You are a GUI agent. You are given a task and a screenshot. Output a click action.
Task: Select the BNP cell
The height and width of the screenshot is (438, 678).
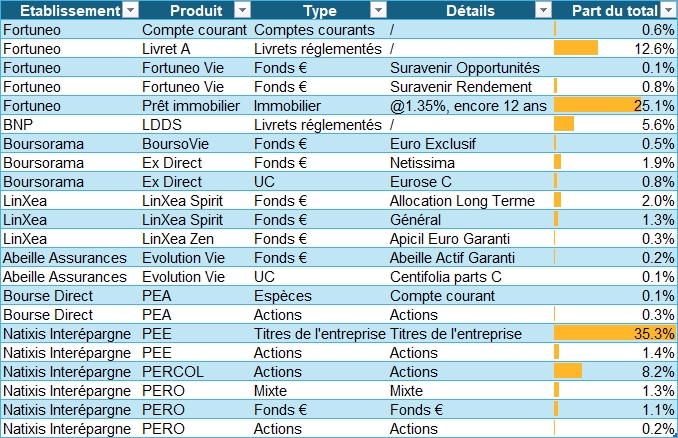click(19, 124)
